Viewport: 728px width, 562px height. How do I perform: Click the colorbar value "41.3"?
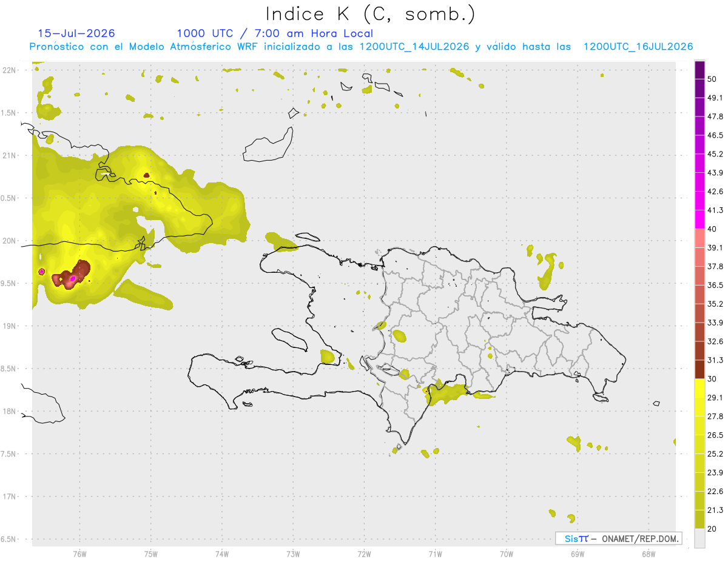pyautogui.click(x=715, y=210)
